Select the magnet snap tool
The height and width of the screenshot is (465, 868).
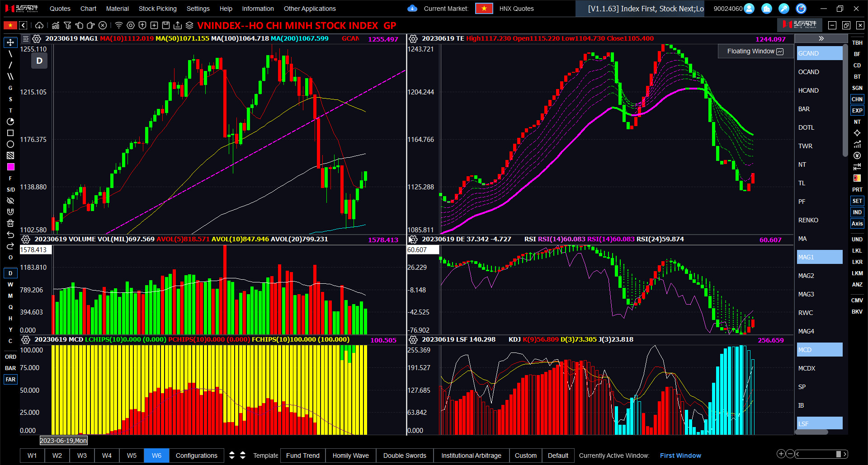click(10, 212)
